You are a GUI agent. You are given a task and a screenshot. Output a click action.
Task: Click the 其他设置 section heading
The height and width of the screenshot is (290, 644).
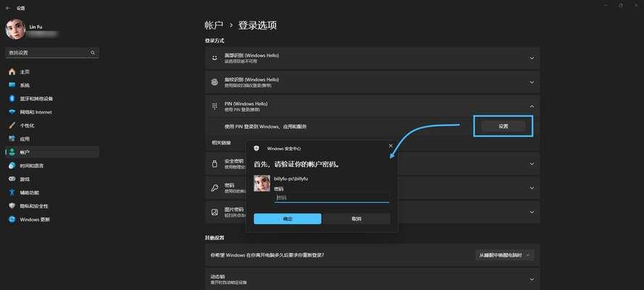click(214, 237)
